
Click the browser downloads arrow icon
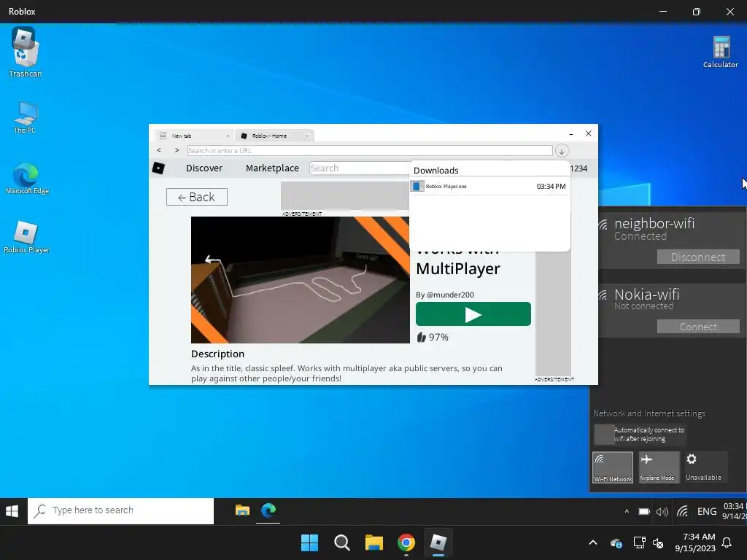coord(562,151)
